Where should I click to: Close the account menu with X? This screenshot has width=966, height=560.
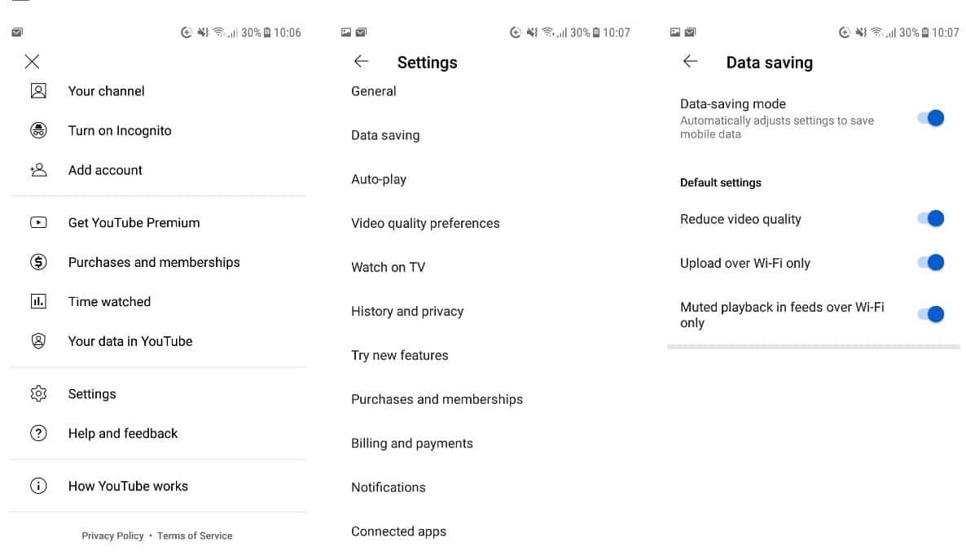[32, 62]
